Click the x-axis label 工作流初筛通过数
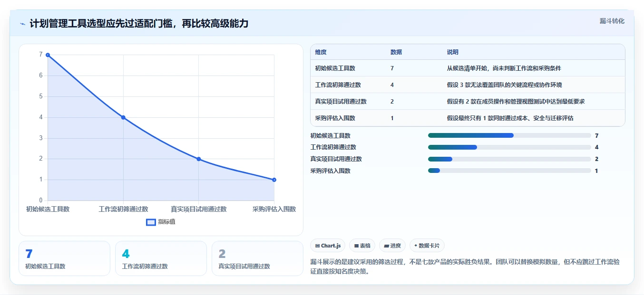Image resolution: width=644 pixels, height=295 pixels. (123, 209)
